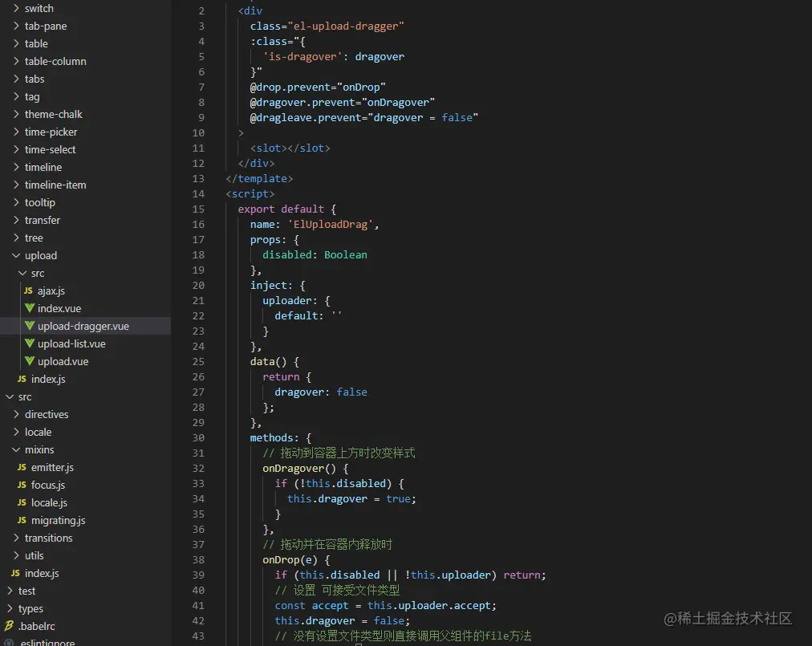Expand the test folder

point(10,591)
